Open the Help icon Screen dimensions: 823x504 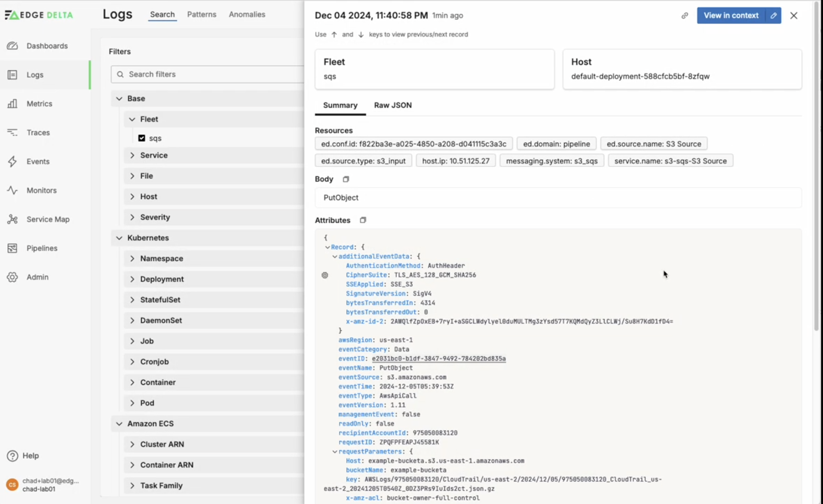(x=12, y=456)
